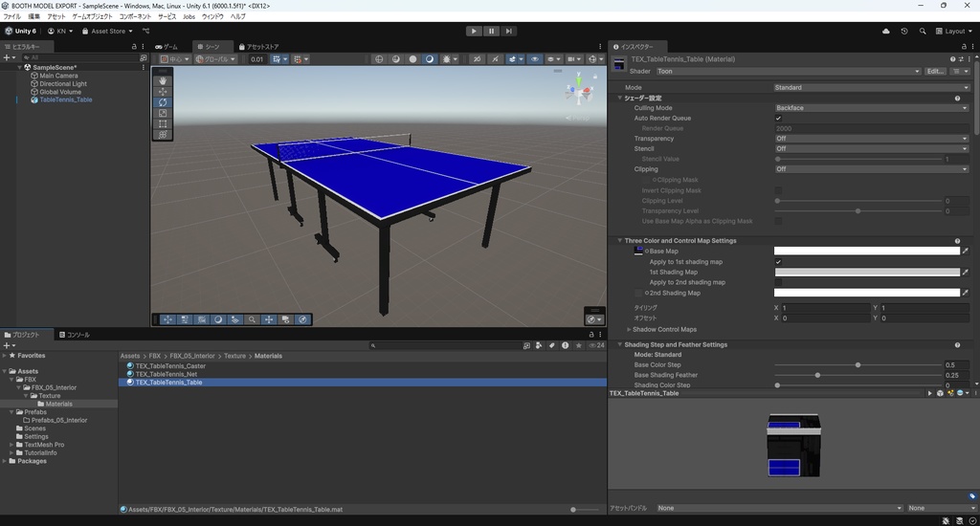Viewport: 980px width, 526px height.
Task: Toggle 2D view mode icon
Action: pyautogui.click(x=477, y=58)
